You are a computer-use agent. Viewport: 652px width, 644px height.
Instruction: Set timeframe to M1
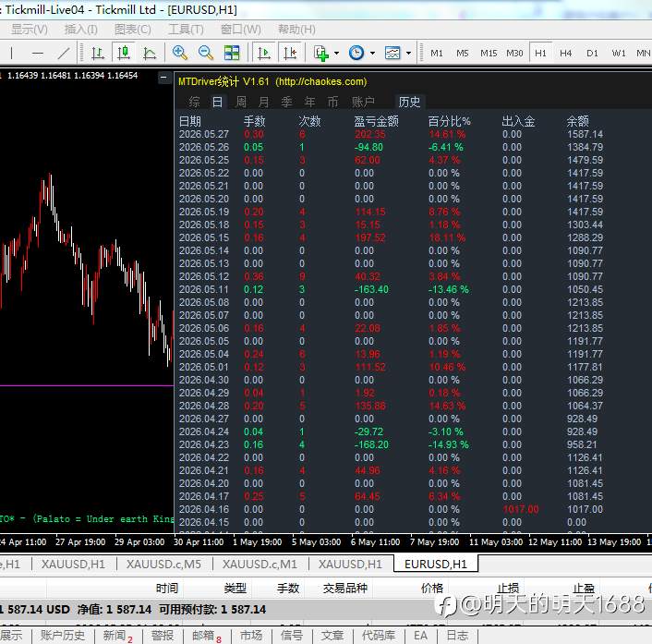[x=437, y=54]
